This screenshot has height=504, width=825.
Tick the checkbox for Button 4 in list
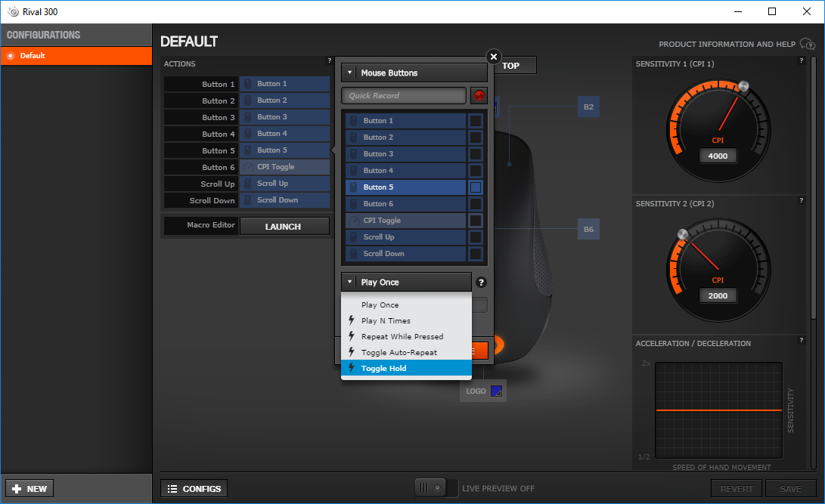click(x=476, y=170)
